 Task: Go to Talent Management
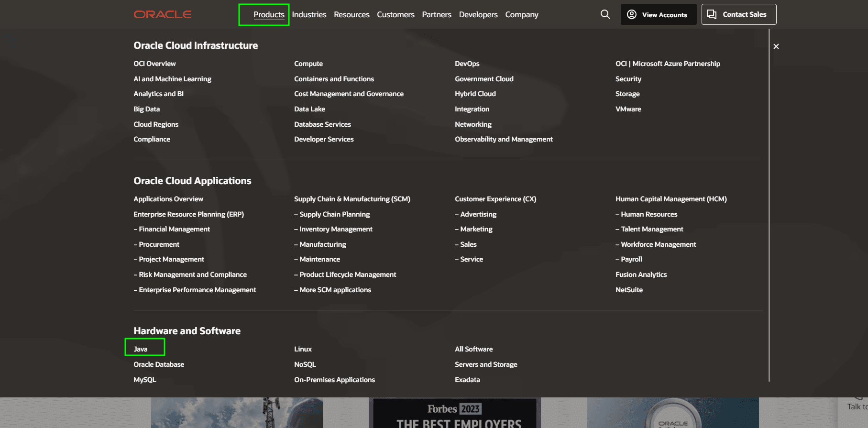coord(649,229)
